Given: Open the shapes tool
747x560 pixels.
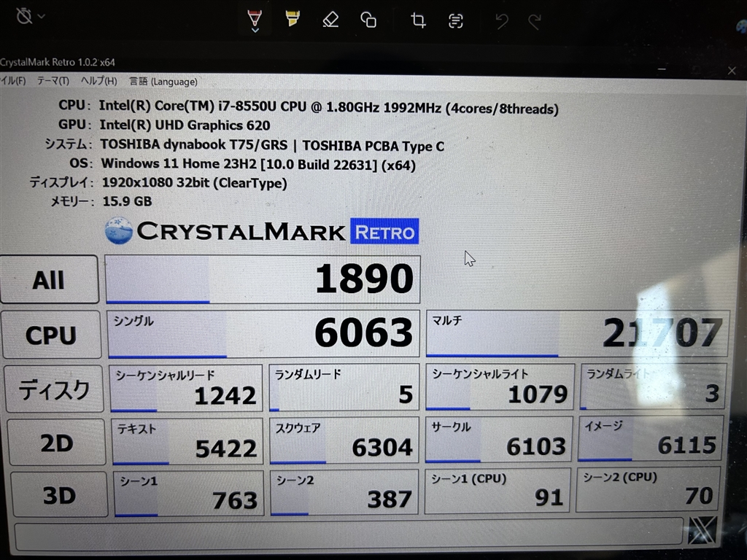Looking at the screenshot, I should point(368,20).
